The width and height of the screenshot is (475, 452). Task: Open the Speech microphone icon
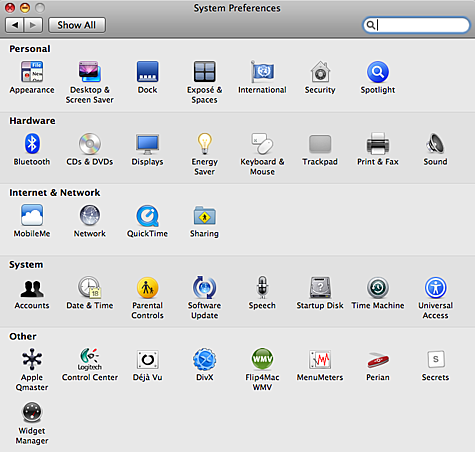[x=262, y=287]
